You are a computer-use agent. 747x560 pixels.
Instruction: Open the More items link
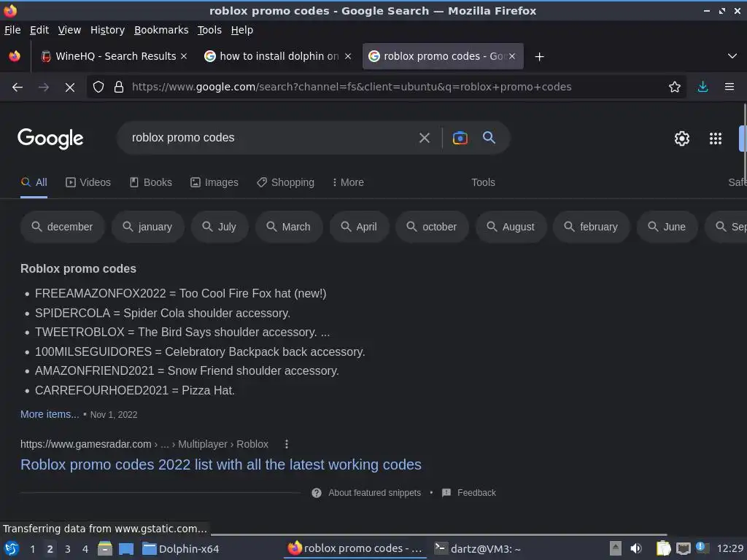[x=50, y=415]
